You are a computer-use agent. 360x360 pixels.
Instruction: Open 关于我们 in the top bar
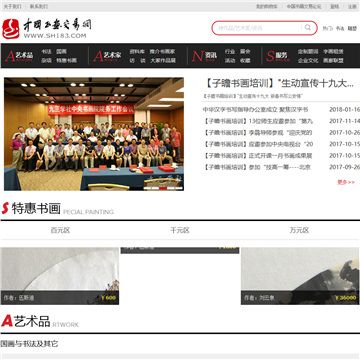(12, 6)
